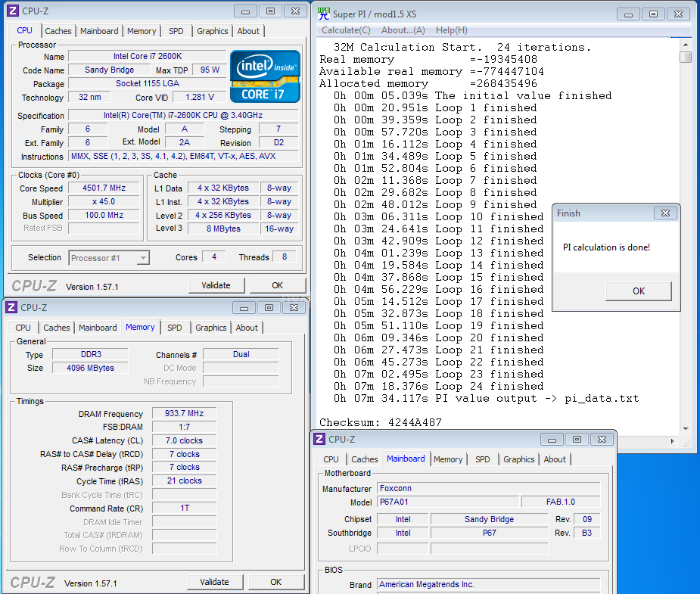Click the Intel Core i7 inside logo
Viewport: 700px width, 594px height.
265,76
